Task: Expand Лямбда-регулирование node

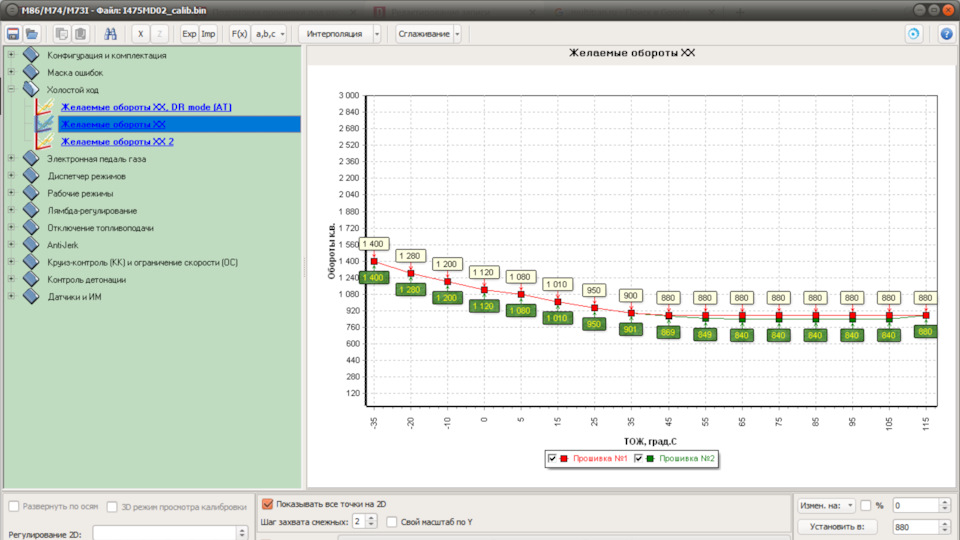Action: 11,209
